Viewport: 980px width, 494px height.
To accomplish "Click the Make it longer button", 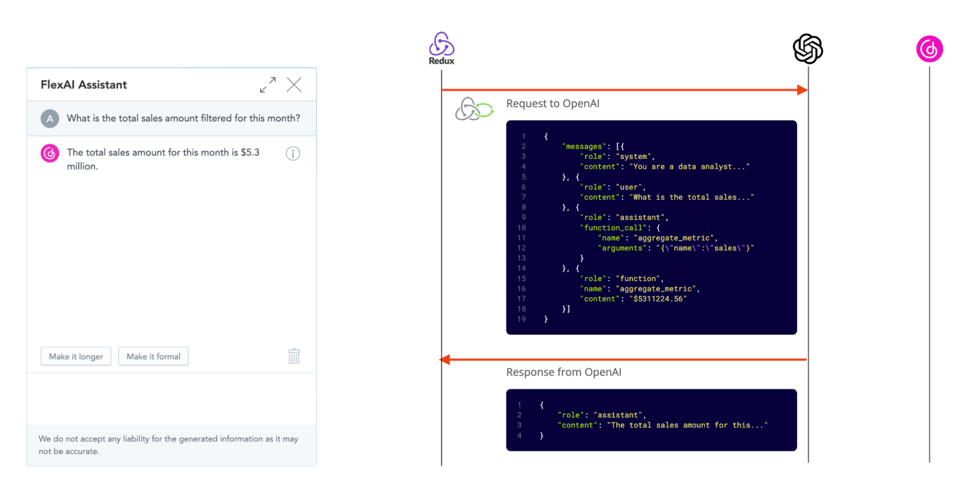I will (75, 356).
